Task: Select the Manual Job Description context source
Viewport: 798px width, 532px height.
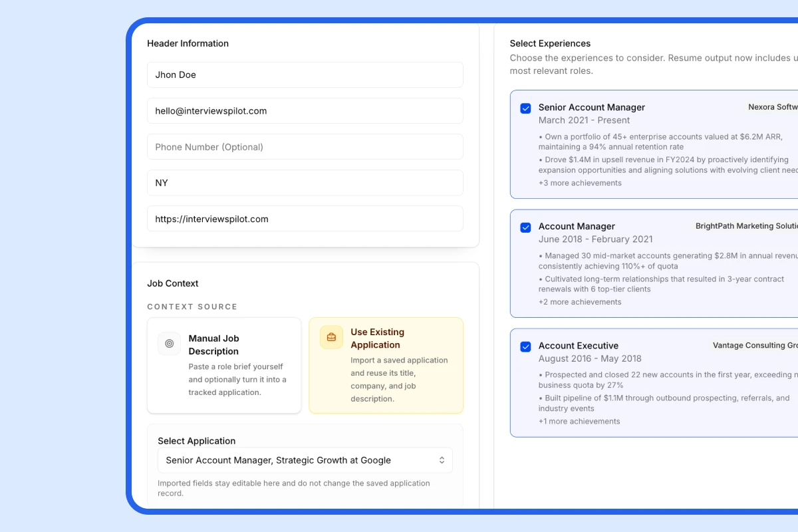Action: 223,365
